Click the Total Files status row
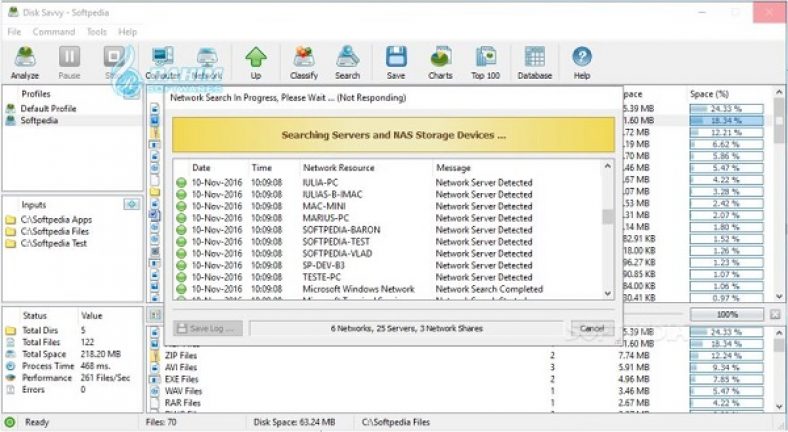Viewport: 788px width, 432px height. tap(73, 342)
